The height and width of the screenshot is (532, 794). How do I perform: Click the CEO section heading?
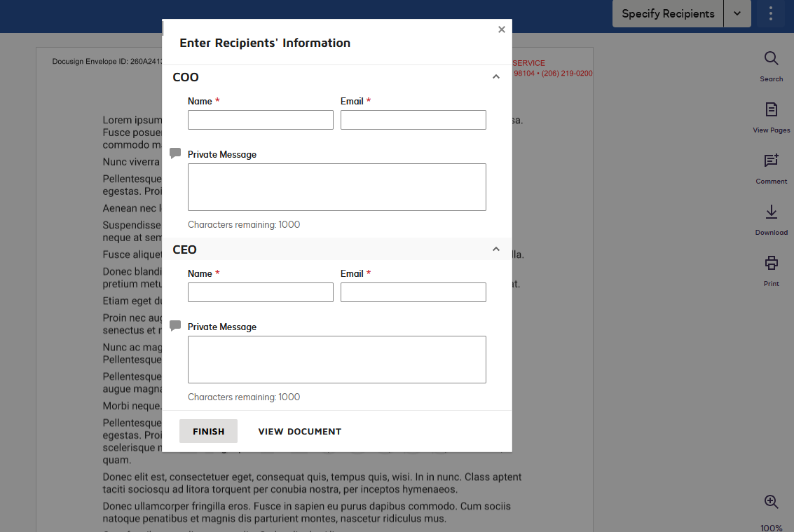[x=184, y=250]
